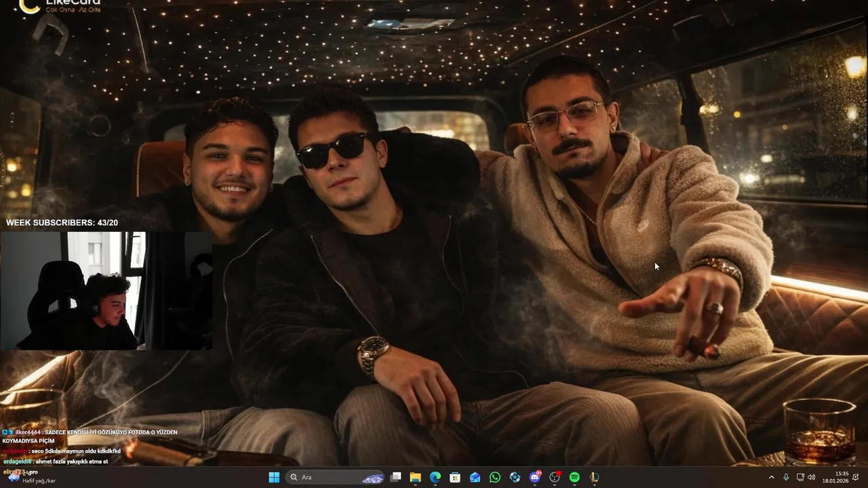
Task: Click the 'seco 5dkda maymun oldu' chat message
Action: pos(62,451)
